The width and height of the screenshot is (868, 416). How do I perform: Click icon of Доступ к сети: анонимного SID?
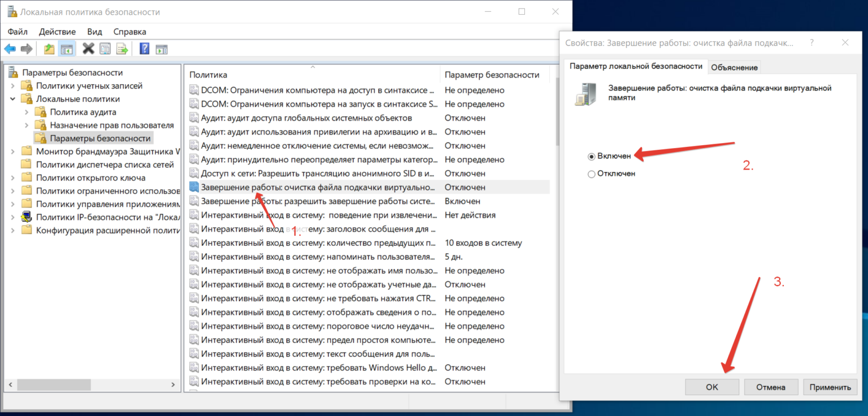tap(194, 173)
